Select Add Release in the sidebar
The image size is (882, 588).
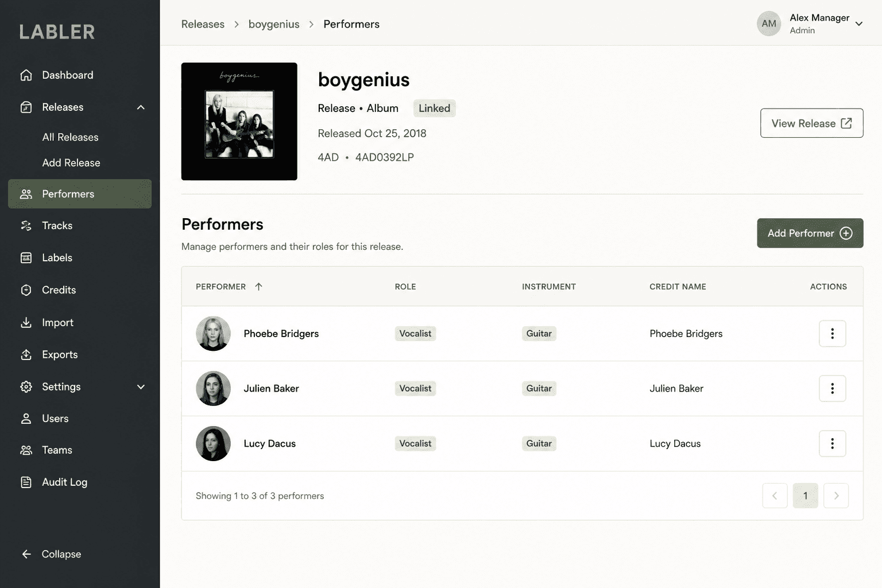[71, 163]
